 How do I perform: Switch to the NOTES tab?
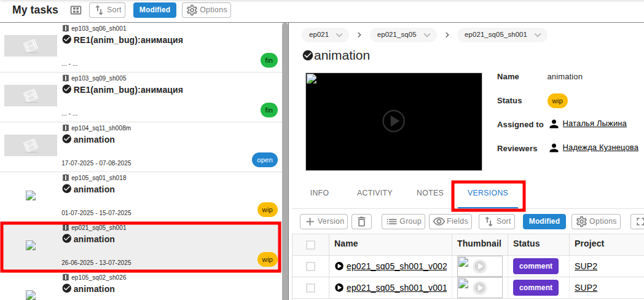click(430, 193)
